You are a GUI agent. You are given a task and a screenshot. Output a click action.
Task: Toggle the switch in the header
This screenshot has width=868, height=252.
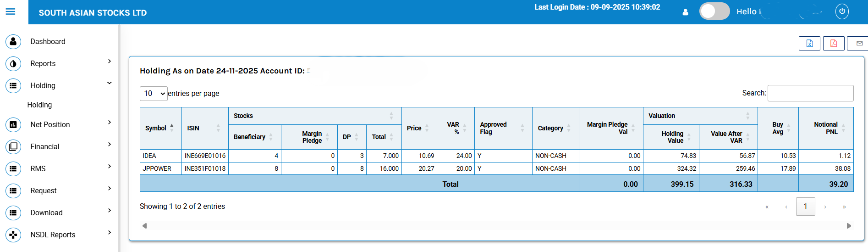(714, 11)
